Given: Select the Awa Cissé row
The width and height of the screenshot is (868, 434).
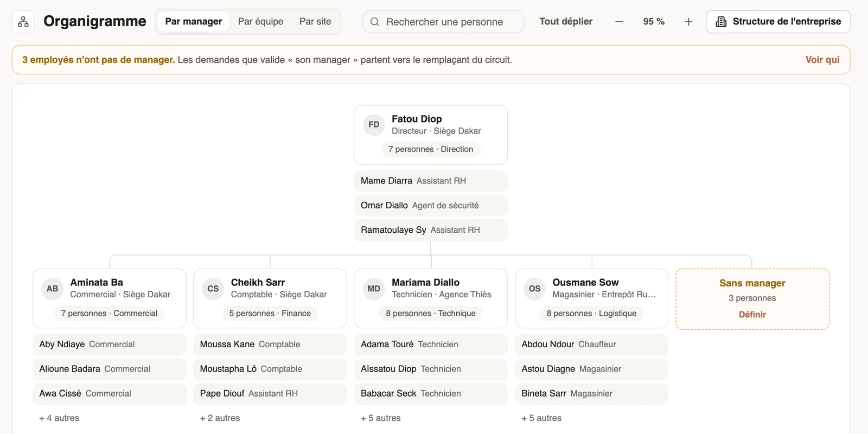Looking at the screenshot, I should point(110,394).
